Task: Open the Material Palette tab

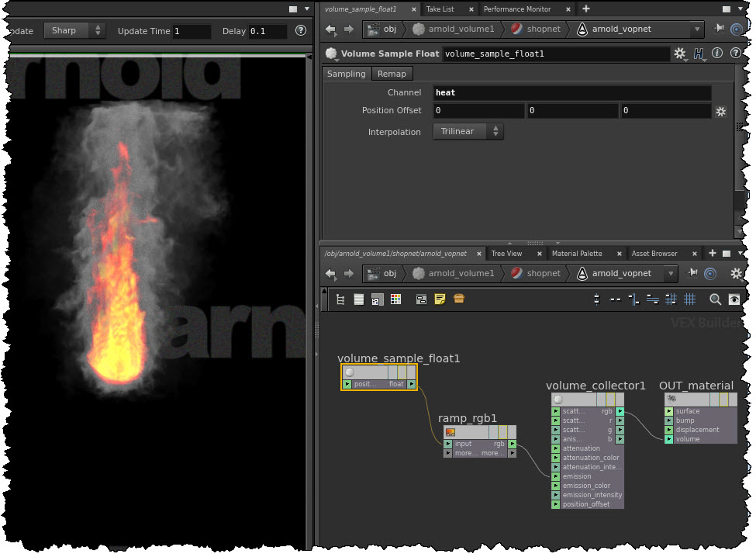Action: click(576, 254)
